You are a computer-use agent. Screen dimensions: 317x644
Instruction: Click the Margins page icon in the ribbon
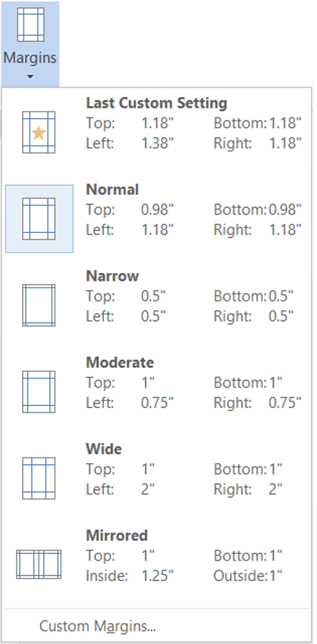(x=30, y=26)
